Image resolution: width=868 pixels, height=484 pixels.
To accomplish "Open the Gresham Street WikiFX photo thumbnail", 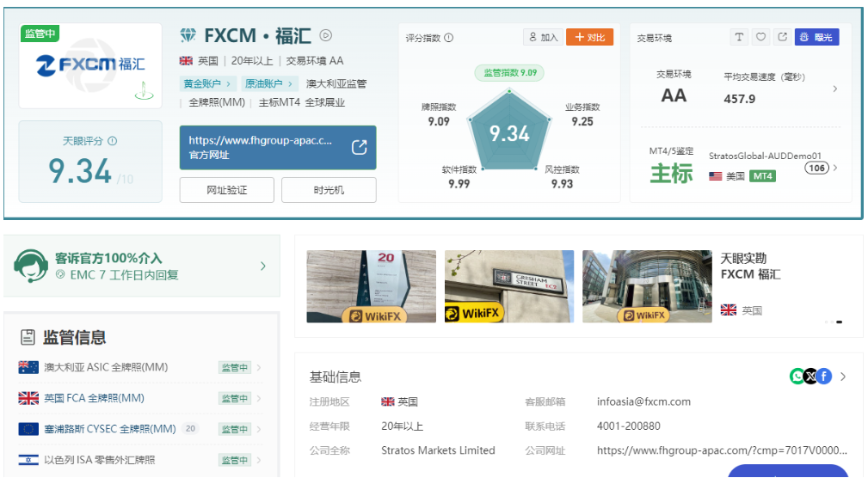I will [508, 286].
